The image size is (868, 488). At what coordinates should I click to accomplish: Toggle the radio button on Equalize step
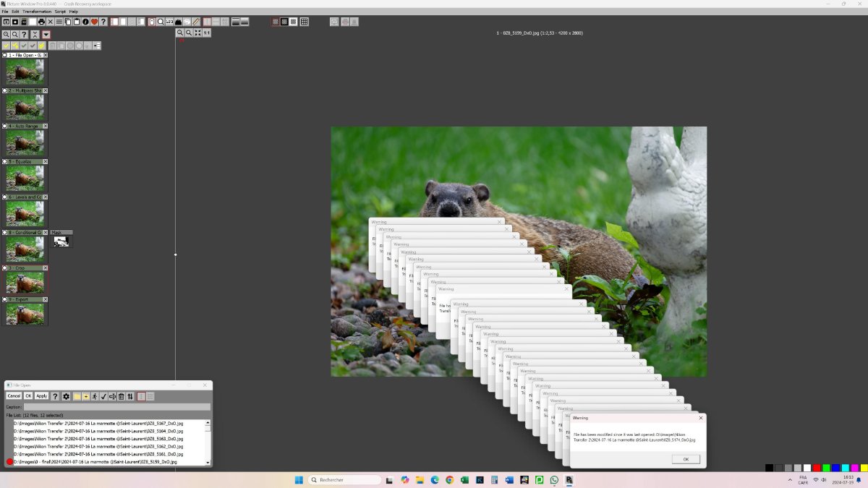tap(4, 161)
